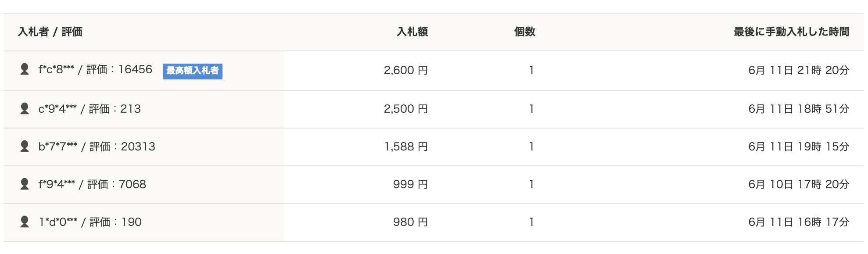Click the 最高額入札者 blue badge
This screenshot has width=868, height=254.
pos(193,71)
